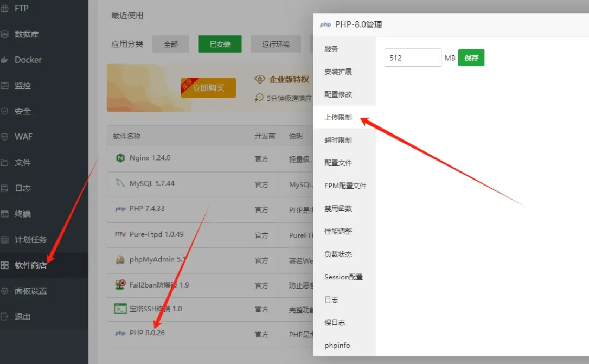589x364 pixels.
Task: Open the Session配置 tab
Action: (343, 277)
